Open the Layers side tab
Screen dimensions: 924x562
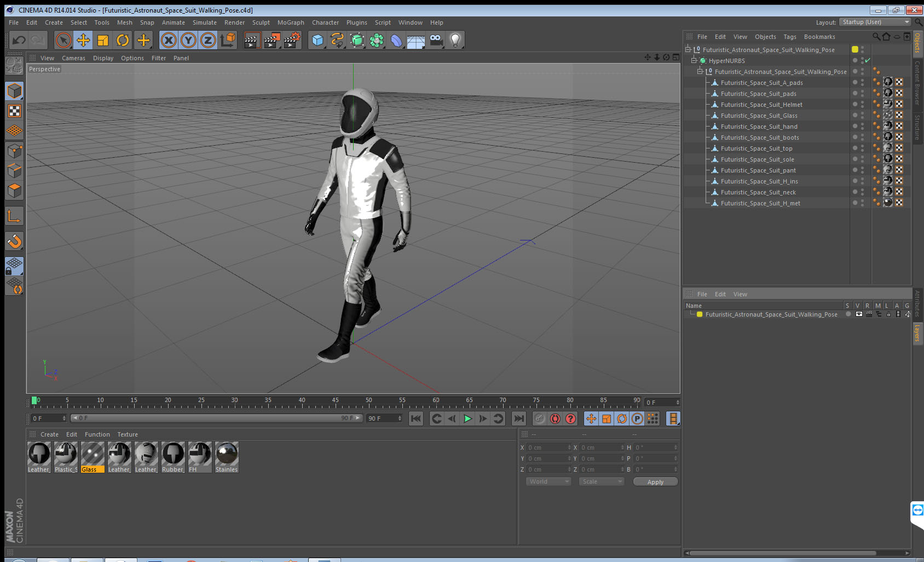click(x=917, y=332)
